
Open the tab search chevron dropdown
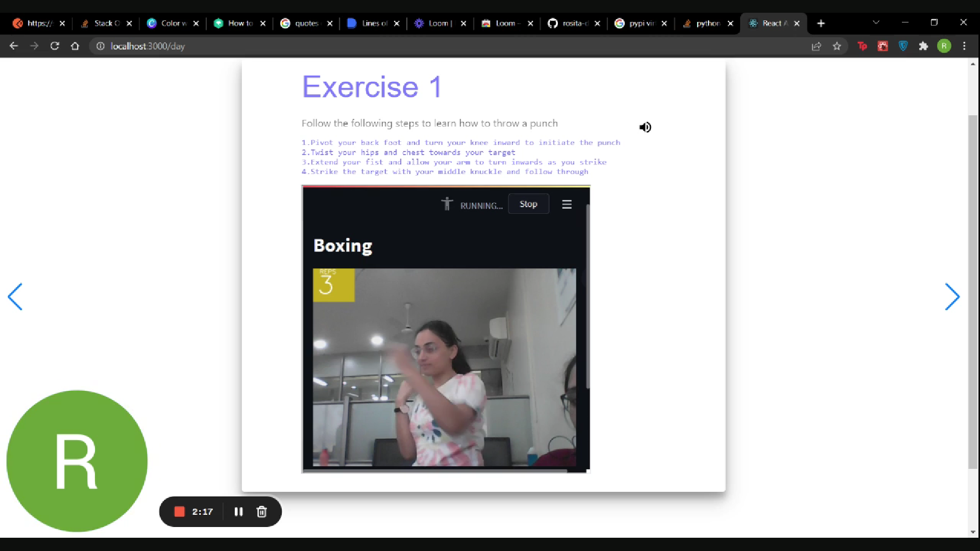(876, 23)
